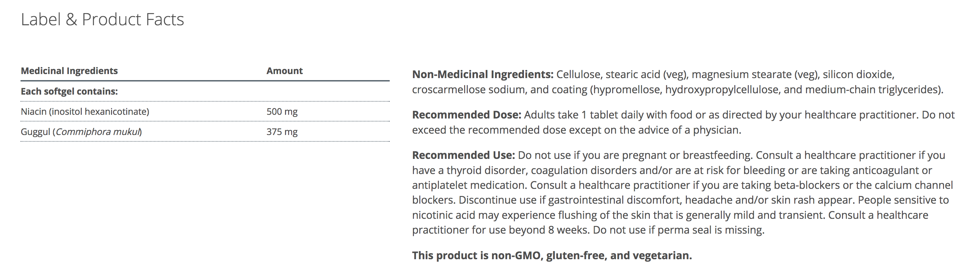Click the Non-Medicinal Ingredients bold label

[x=482, y=74]
